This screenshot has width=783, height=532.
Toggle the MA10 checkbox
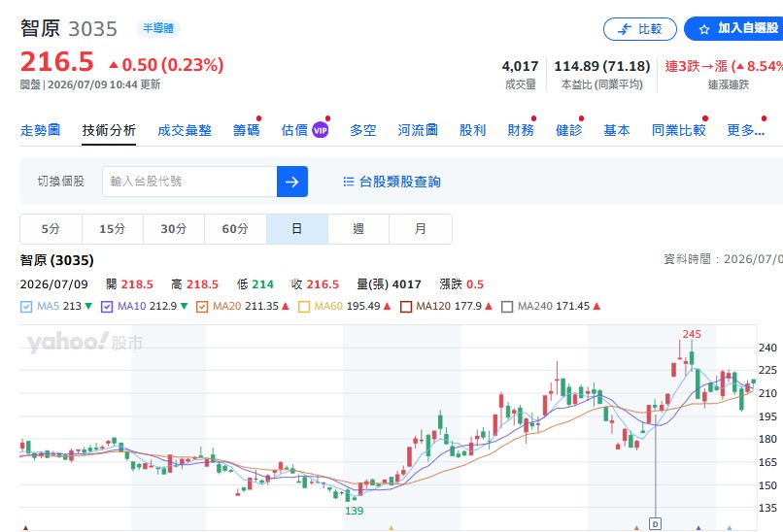[x=106, y=307]
